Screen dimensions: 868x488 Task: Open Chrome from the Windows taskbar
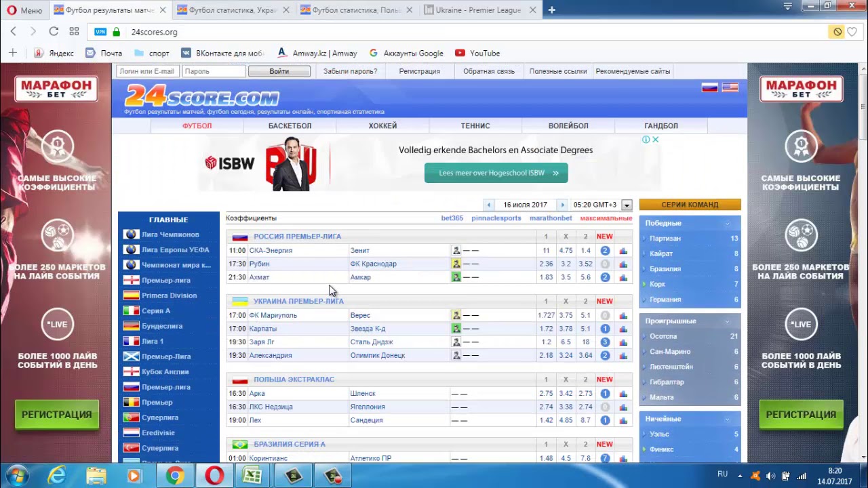click(176, 476)
